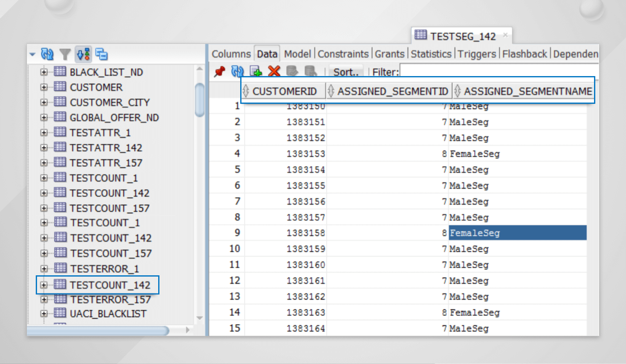
Task: Toggle the schema browser sort icon
Action: click(x=83, y=54)
